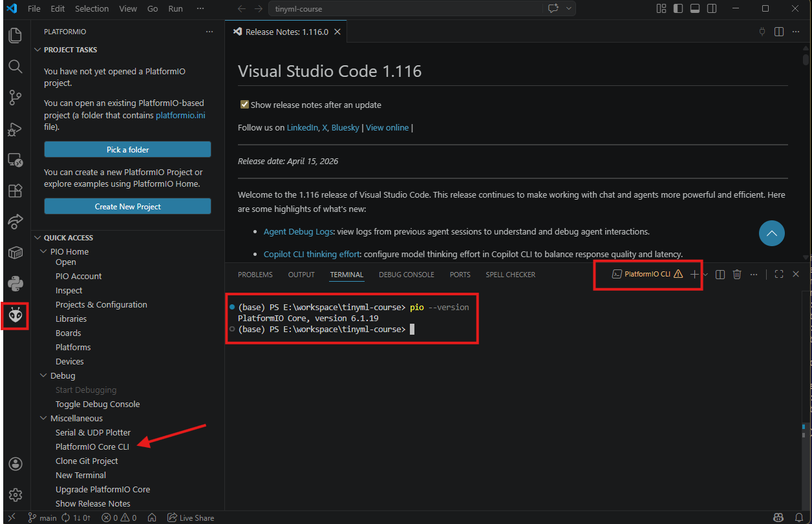This screenshot has height=524, width=812.
Task: Open the Extensions view
Action: point(16,191)
